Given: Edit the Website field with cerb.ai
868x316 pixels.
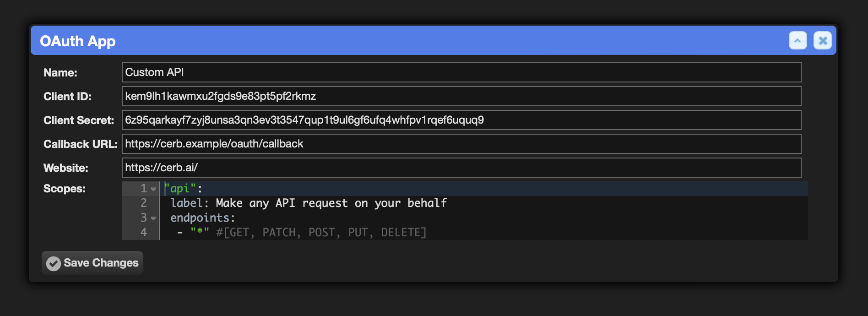Looking at the screenshot, I should [x=461, y=168].
